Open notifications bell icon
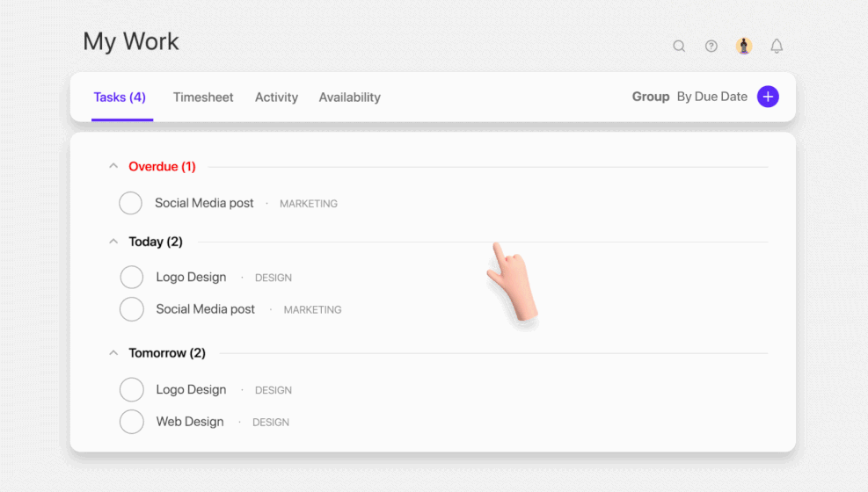Image resolution: width=868 pixels, height=492 pixels. pyautogui.click(x=777, y=46)
